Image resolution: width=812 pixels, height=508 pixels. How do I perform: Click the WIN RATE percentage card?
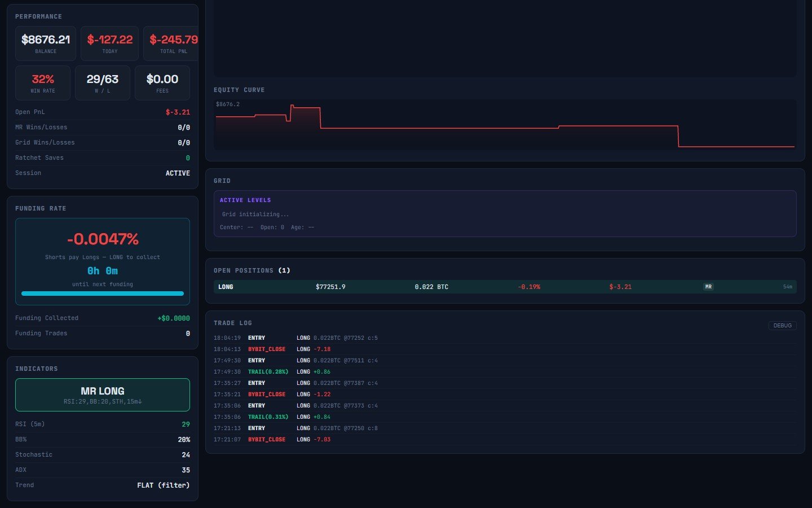(43, 82)
